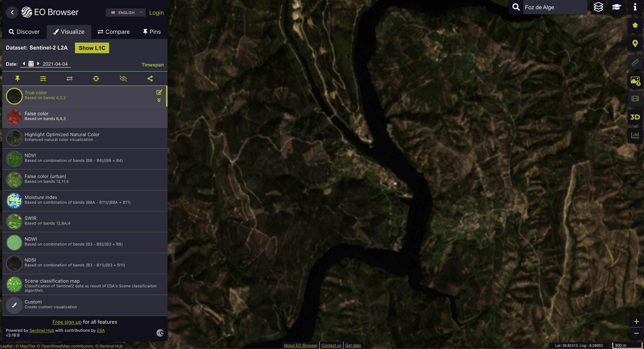
Task: Switch to the Compare tab
Action: (114, 32)
